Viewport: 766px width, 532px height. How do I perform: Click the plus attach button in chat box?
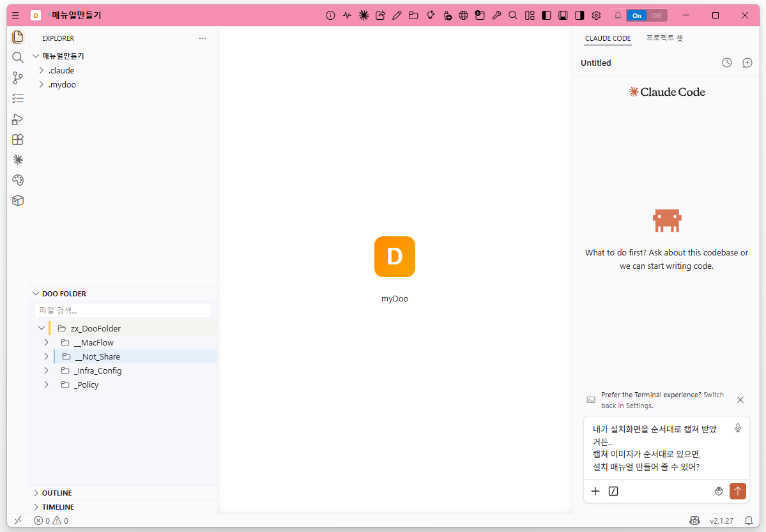pyautogui.click(x=595, y=491)
